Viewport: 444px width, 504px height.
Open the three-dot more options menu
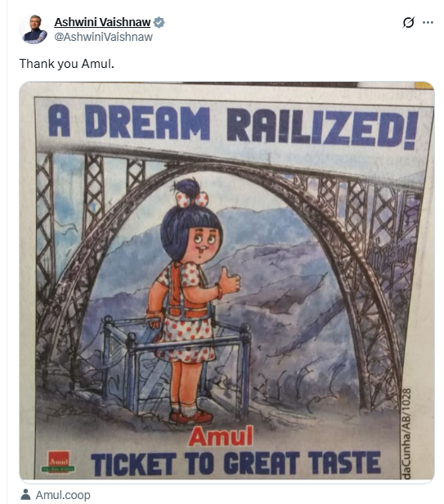click(x=428, y=22)
